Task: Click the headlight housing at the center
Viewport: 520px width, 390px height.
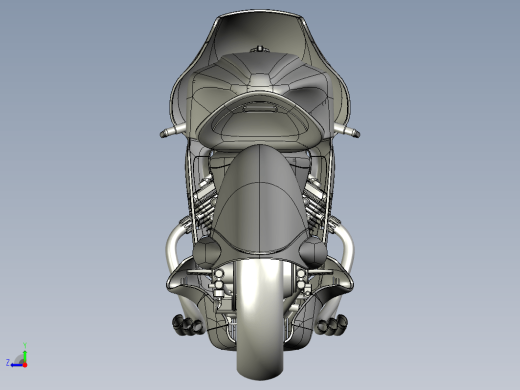Action: pyautogui.click(x=260, y=122)
